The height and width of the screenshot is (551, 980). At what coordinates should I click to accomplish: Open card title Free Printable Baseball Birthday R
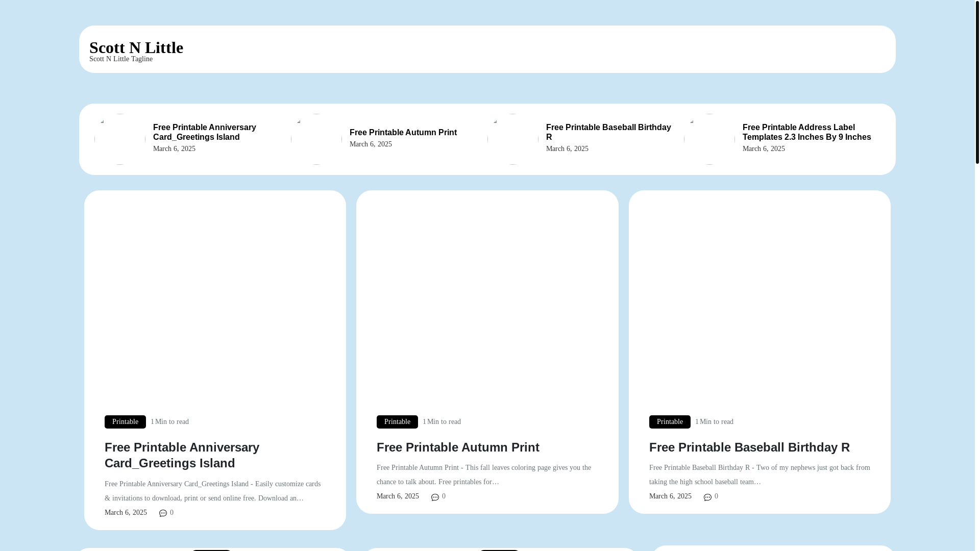tap(749, 447)
